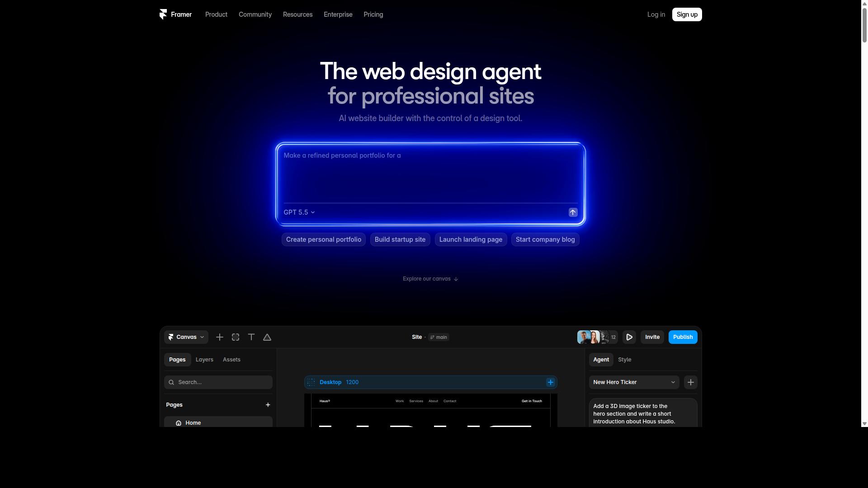Select the Home page row

[218, 422]
